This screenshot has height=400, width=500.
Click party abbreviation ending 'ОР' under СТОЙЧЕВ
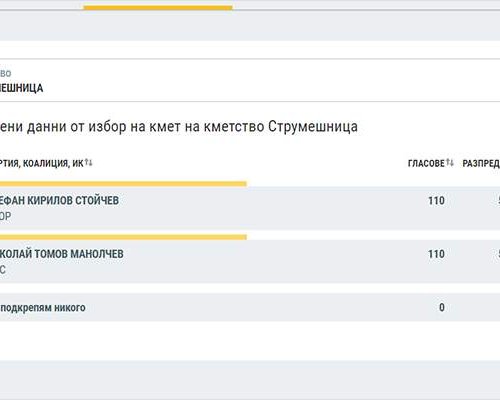point(6,217)
